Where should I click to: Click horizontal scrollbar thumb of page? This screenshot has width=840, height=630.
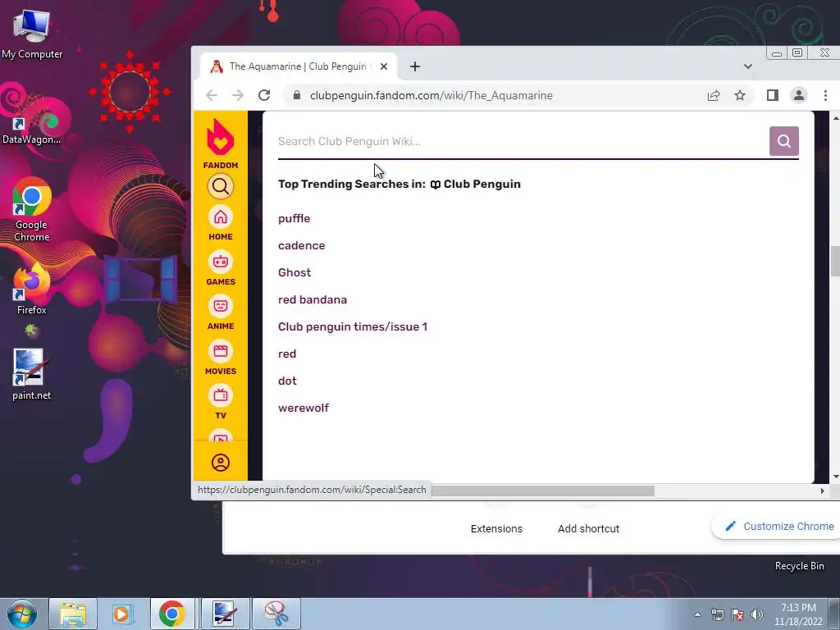543,491
